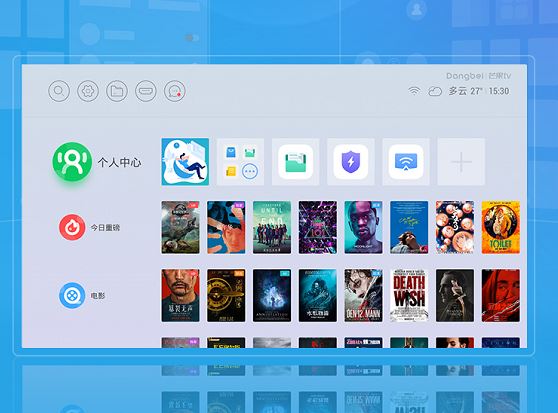Open the relaxing person illustration tile
The width and height of the screenshot is (558, 413).
(185, 162)
